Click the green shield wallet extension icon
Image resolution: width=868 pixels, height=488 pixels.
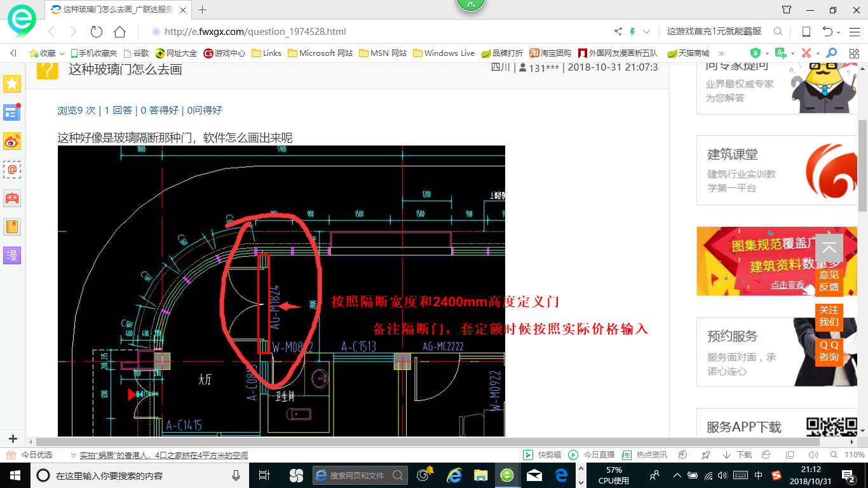pyautogui.click(x=756, y=53)
